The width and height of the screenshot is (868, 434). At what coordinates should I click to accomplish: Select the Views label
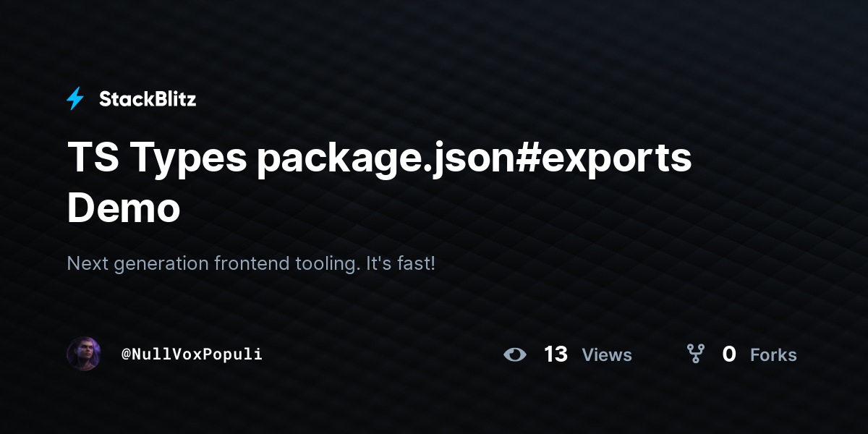tap(607, 355)
